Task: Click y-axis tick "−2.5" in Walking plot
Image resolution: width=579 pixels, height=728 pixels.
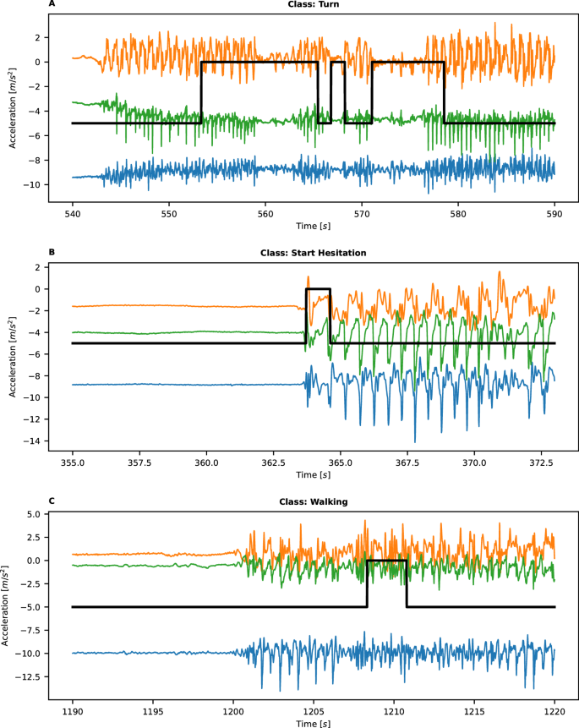Action: [30, 584]
